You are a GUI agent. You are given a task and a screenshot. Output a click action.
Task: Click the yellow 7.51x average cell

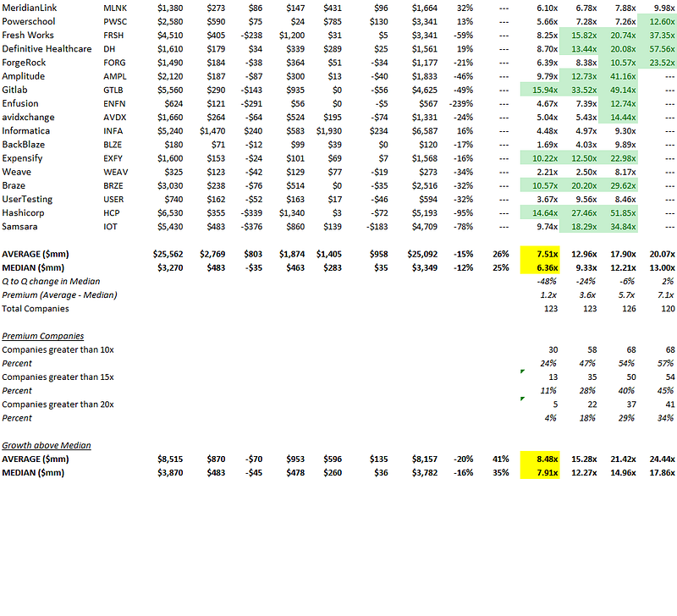(540, 254)
